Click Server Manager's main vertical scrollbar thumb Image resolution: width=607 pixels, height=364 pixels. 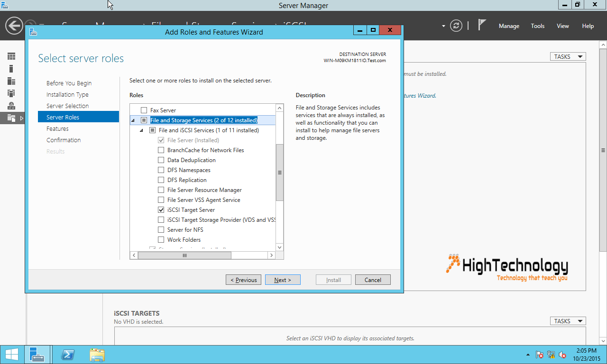coord(603,150)
